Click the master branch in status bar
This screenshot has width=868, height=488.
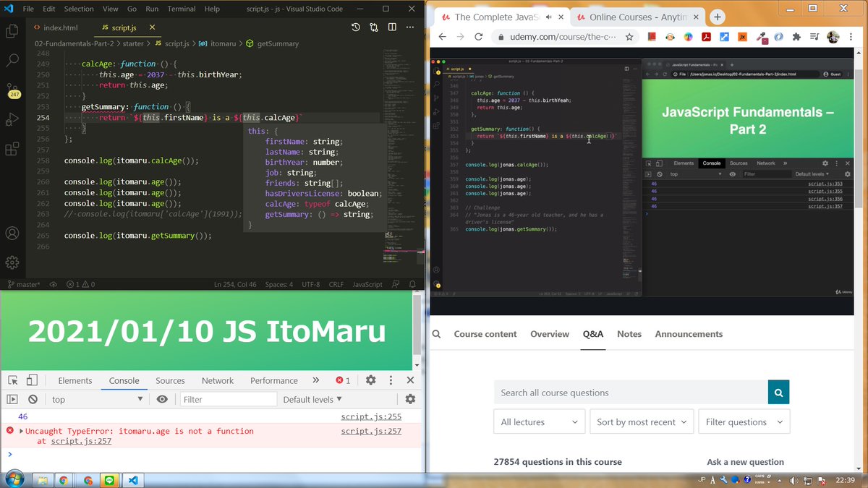(24, 284)
